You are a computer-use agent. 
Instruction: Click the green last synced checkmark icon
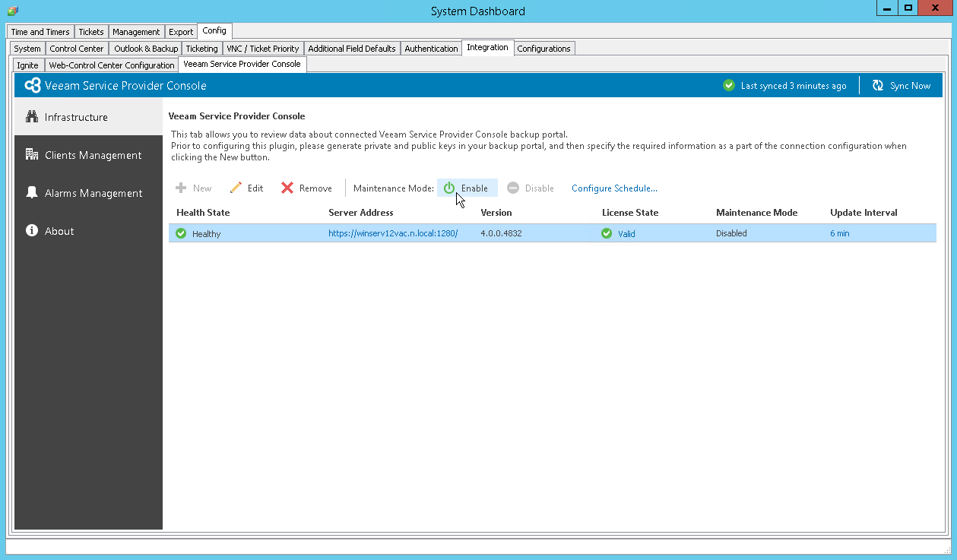click(x=729, y=86)
